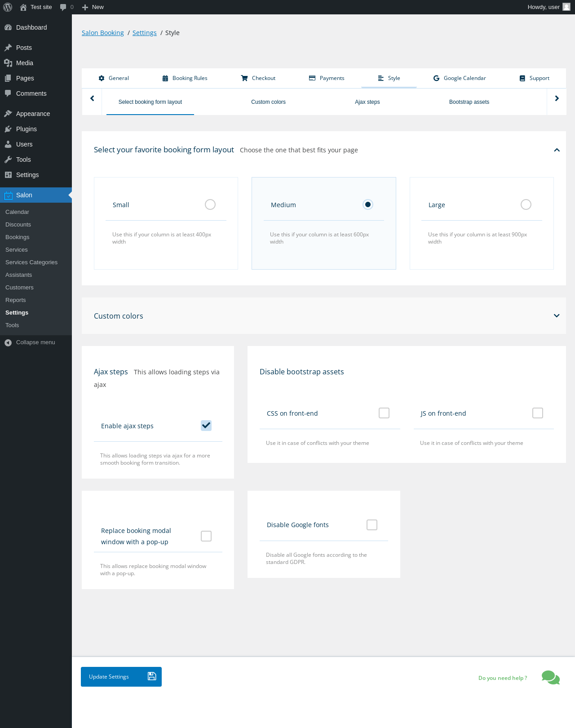Click the Google Calendar G icon

click(x=436, y=78)
